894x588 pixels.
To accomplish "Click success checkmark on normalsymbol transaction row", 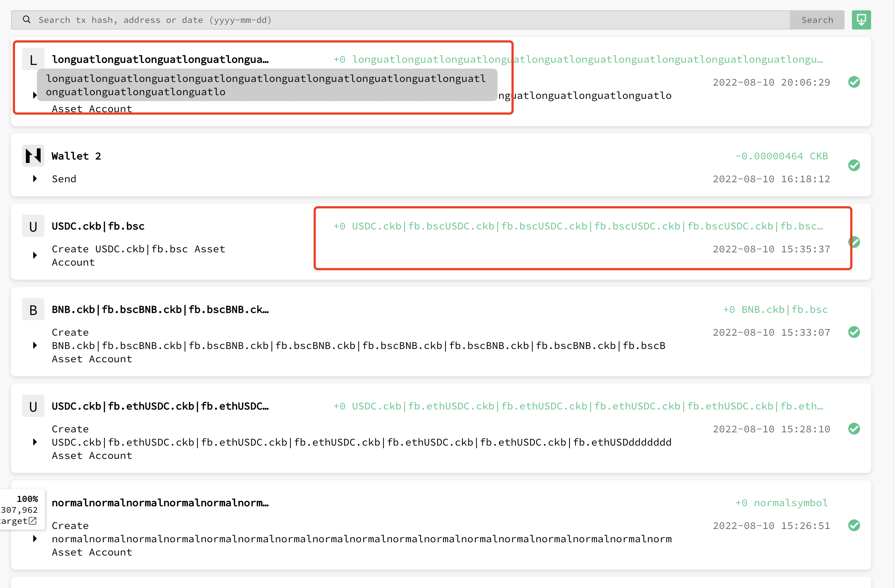I will (854, 525).
